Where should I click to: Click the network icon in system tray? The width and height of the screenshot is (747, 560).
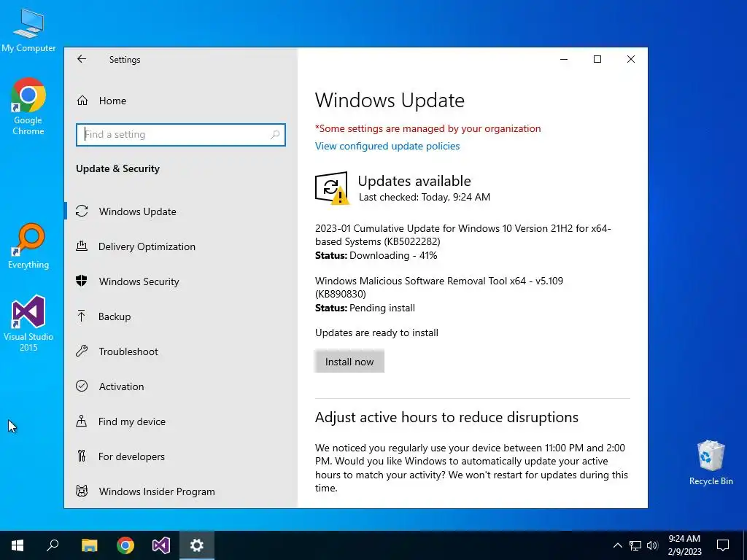click(635, 545)
